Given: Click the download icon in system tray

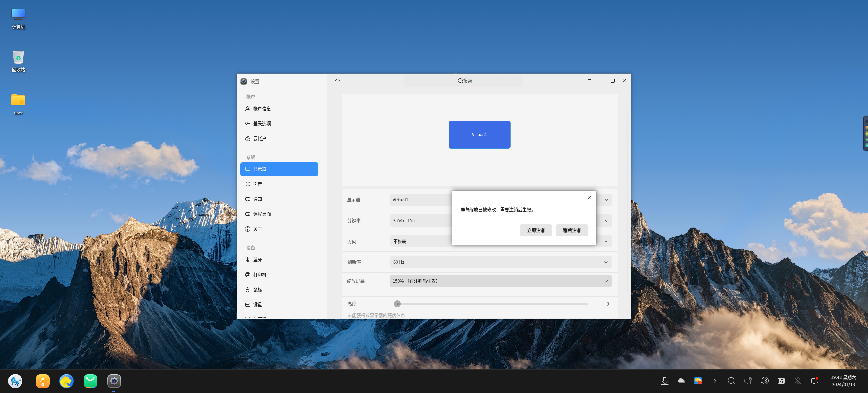Looking at the screenshot, I should (x=664, y=381).
